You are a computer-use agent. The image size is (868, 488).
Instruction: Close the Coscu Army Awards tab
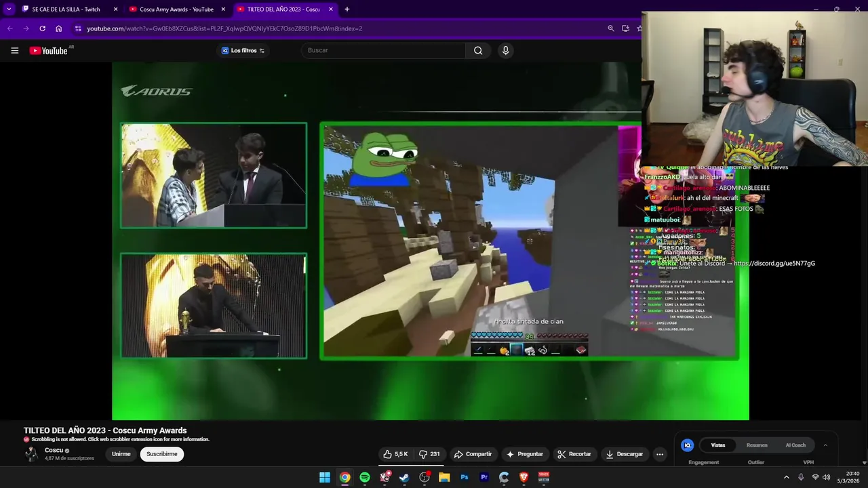pyautogui.click(x=223, y=9)
